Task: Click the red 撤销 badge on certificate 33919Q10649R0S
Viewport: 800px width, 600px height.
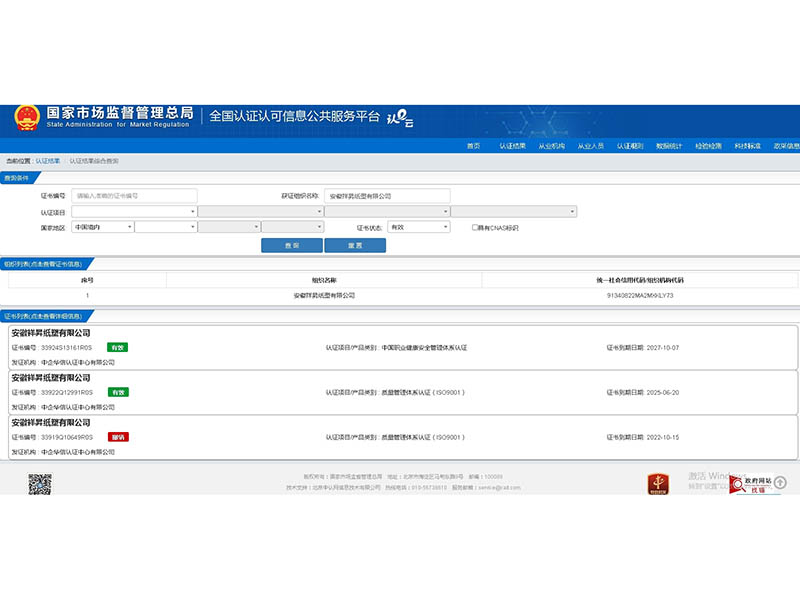Action: (118, 437)
